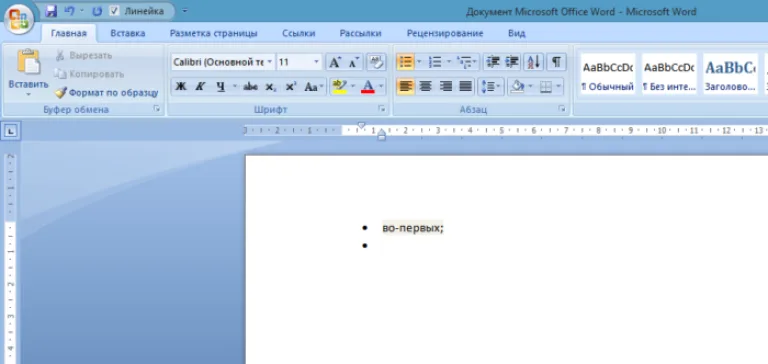This screenshot has width=768, height=364.
Task: Open the Office button menu
Action: point(19,20)
